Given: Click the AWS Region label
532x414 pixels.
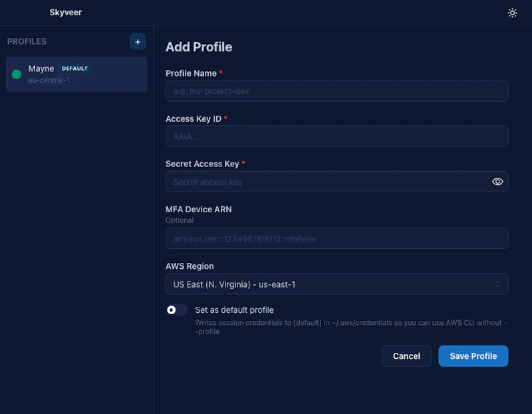Looking at the screenshot, I should point(190,266).
